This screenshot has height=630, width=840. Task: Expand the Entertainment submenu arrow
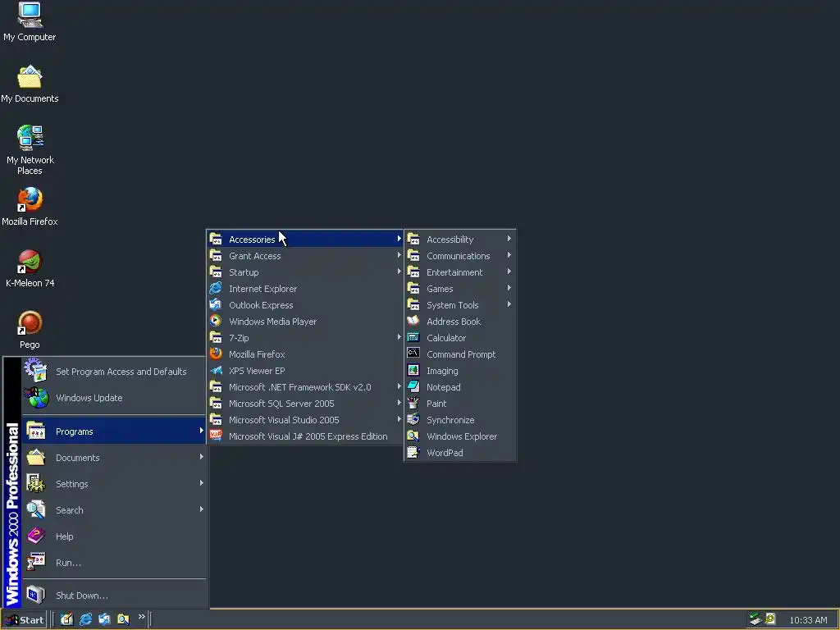(x=509, y=272)
